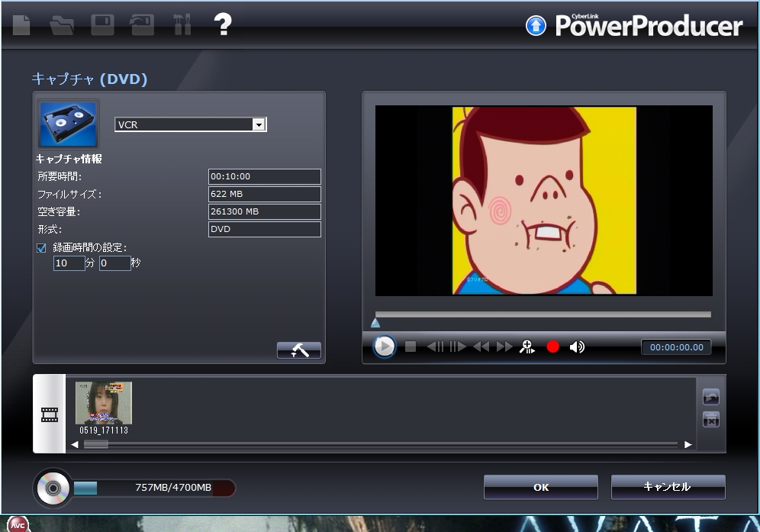Click the new project page icon
This screenshot has height=532, width=760.
coord(21,24)
